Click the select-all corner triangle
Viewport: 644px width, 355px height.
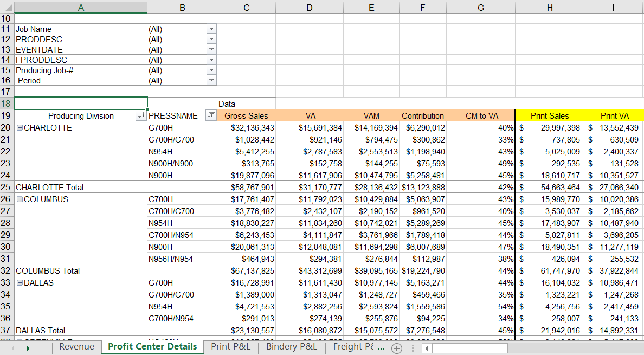[x=7, y=7]
